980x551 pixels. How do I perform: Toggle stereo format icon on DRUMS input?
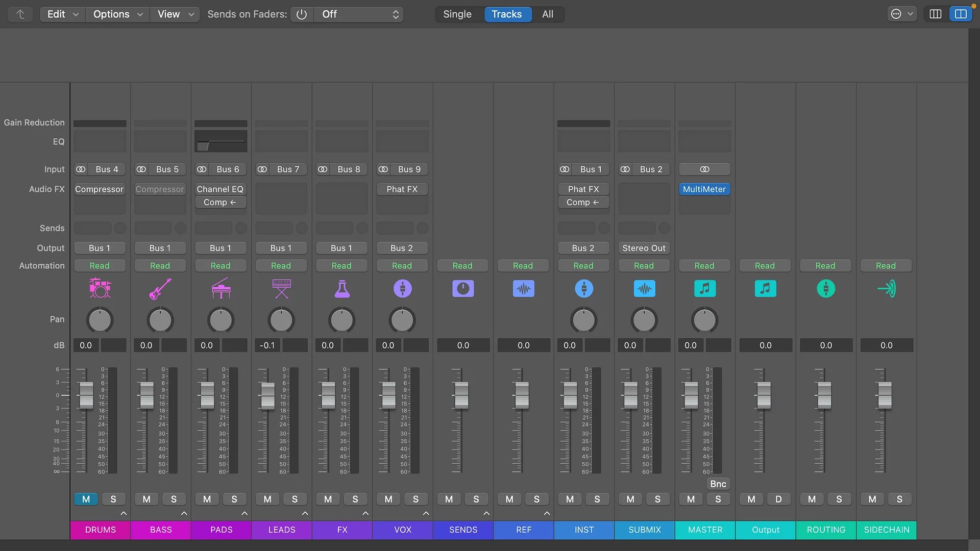pos(81,169)
